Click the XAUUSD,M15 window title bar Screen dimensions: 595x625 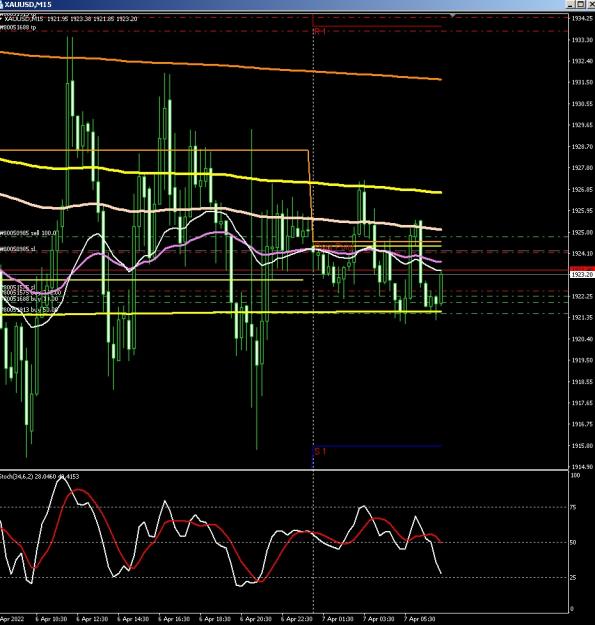click(279, 4)
